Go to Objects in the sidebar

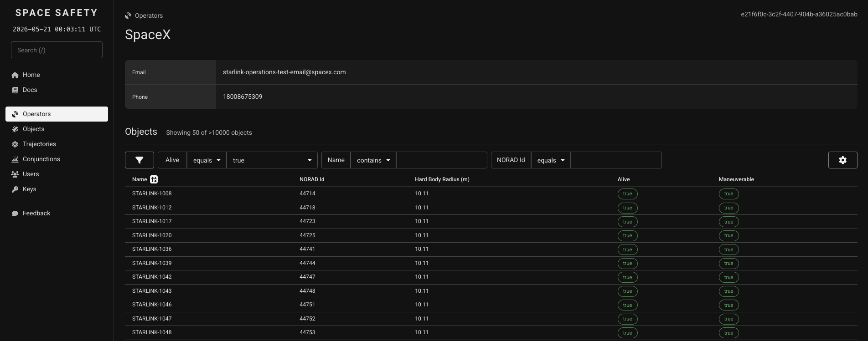(x=57, y=129)
